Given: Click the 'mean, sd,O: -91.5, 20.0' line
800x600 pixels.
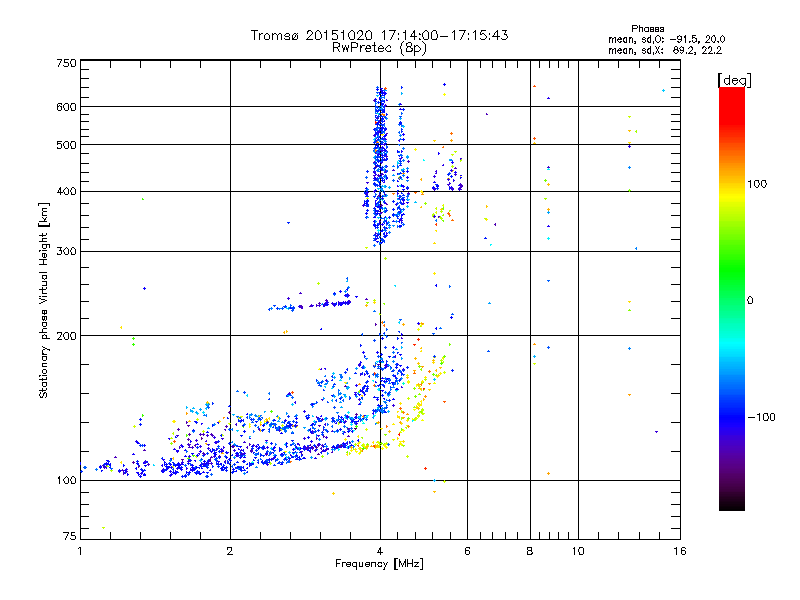Looking at the screenshot, I should click(x=666, y=39).
